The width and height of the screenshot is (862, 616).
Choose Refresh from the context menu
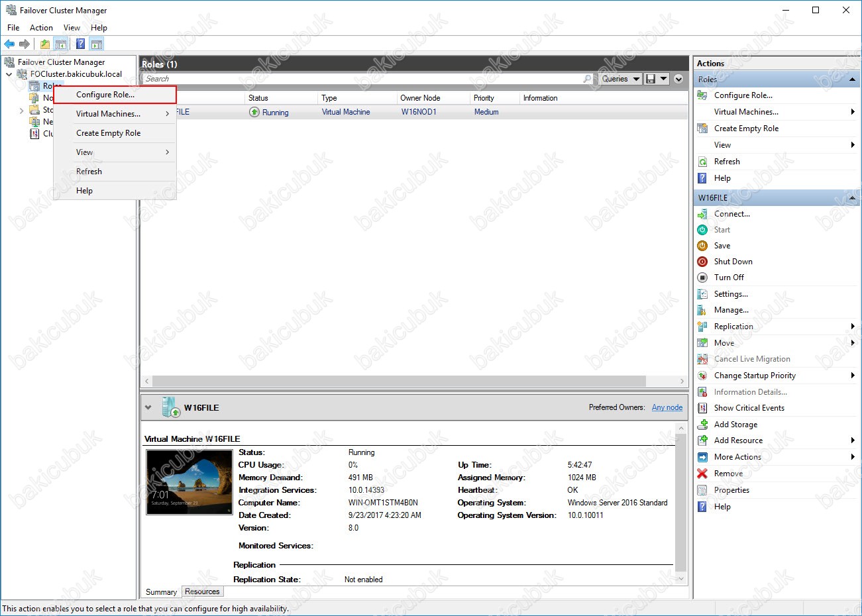point(115,172)
